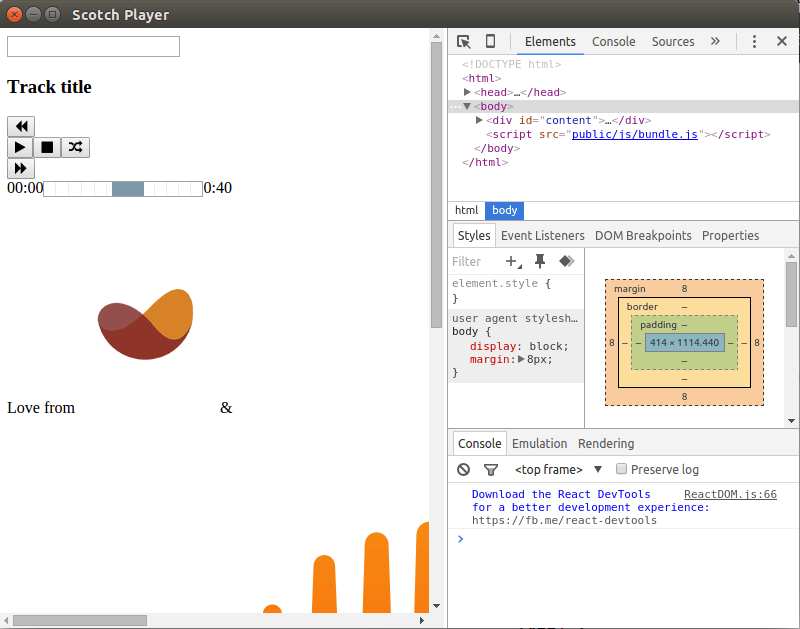Click the page horizontal scrollbar thumb
This screenshot has width=800, height=629.
tap(80, 620)
